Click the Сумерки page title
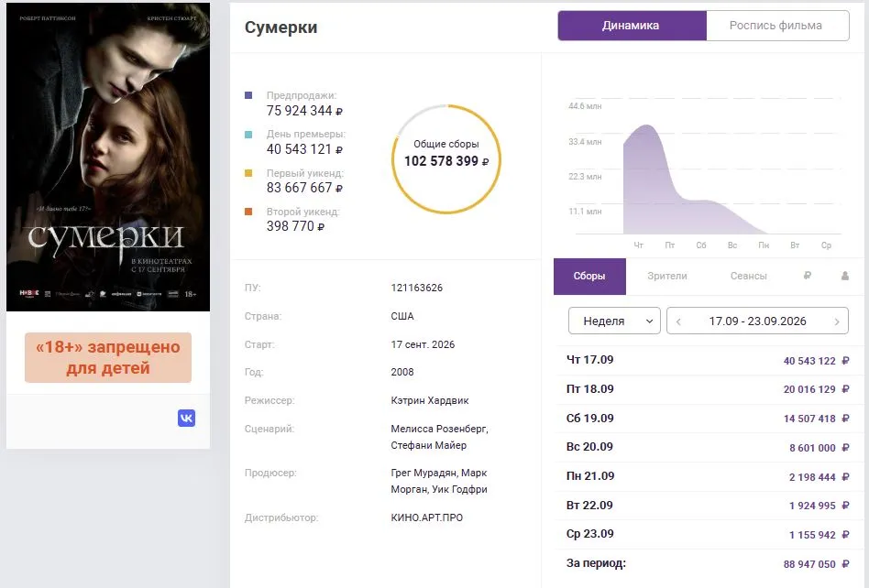This screenshot has height=588, width=869. (281, 27)
